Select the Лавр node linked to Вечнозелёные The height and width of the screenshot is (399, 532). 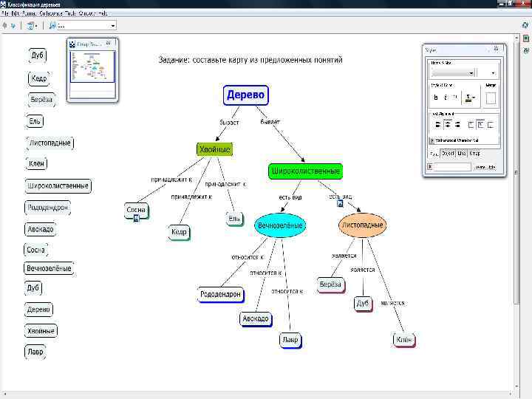coord(290,340)
